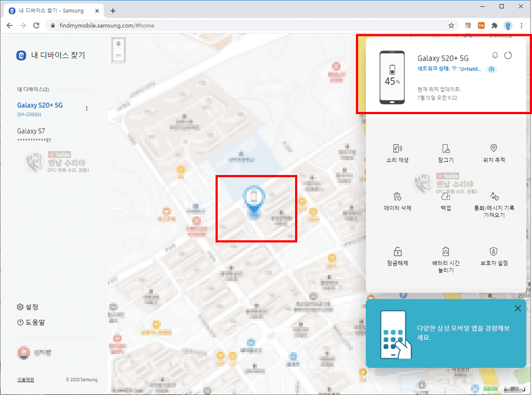Screen dimensions: 532x395
Task: Click the Find My Mobile logo
Action: tap(21, 55)
